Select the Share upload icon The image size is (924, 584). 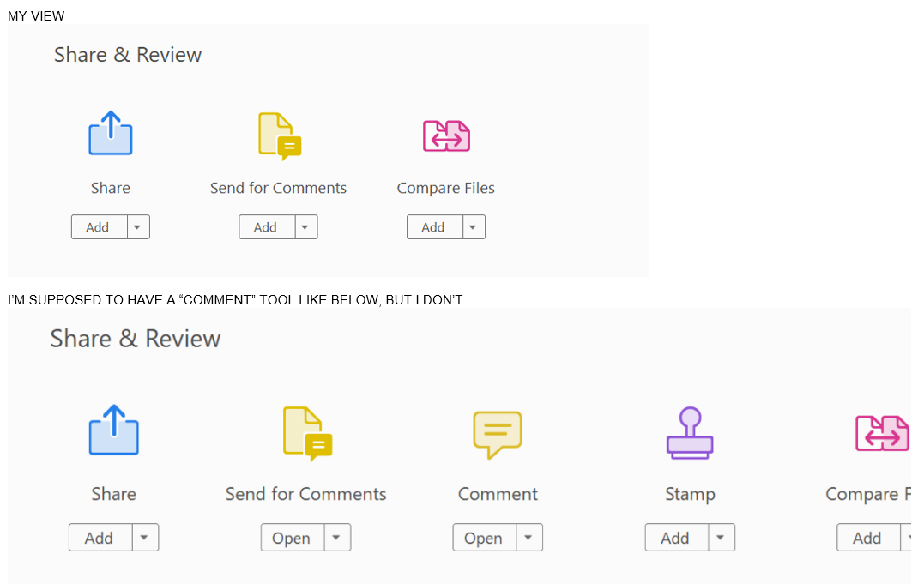(110, 134)
